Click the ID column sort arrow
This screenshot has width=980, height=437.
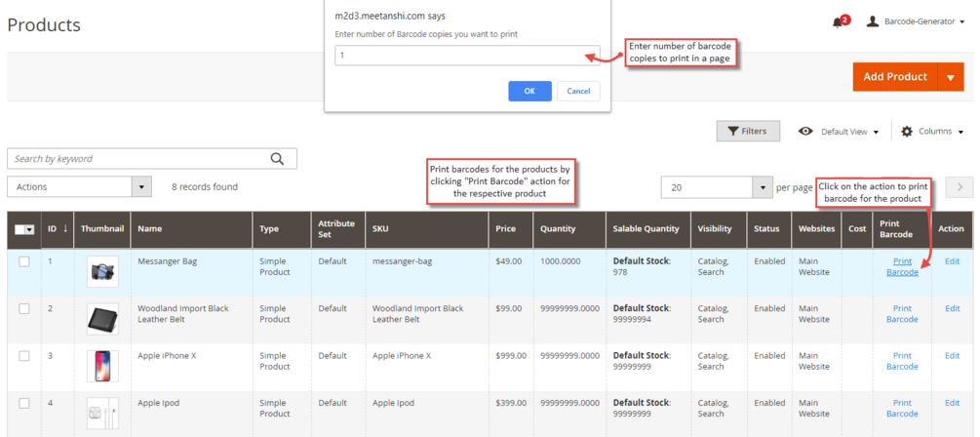click(65, 229)
